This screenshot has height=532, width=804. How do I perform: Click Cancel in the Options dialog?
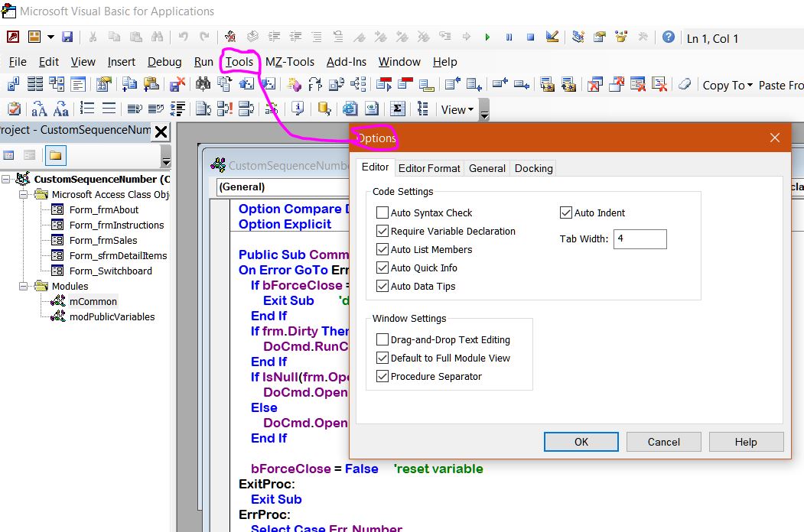(x=663, y=442)
